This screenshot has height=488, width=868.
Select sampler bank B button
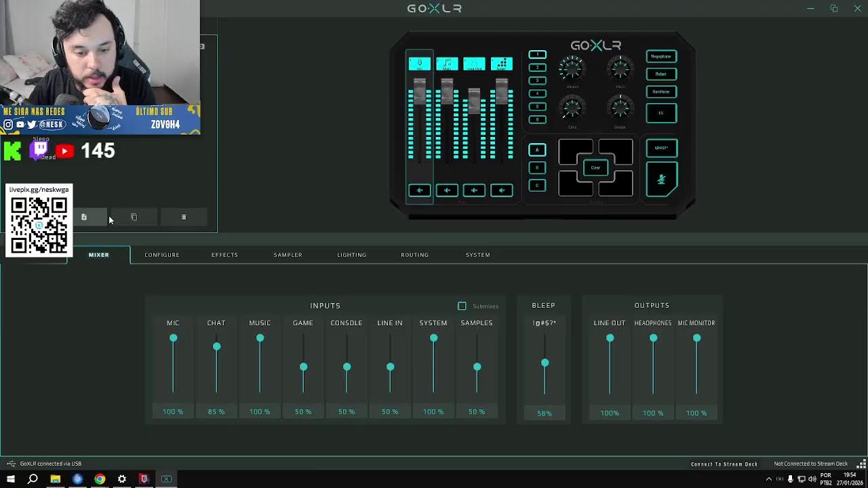(x=537, y=167)
